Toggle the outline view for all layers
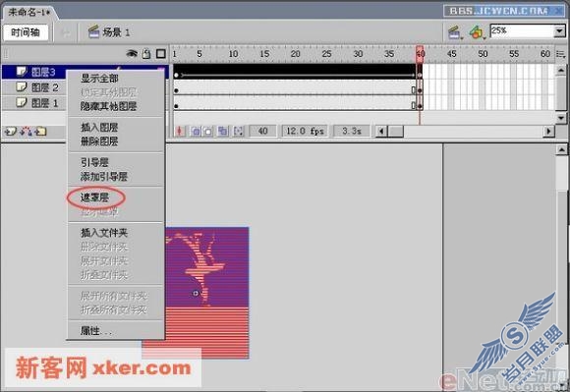 [x=160, y=54]
